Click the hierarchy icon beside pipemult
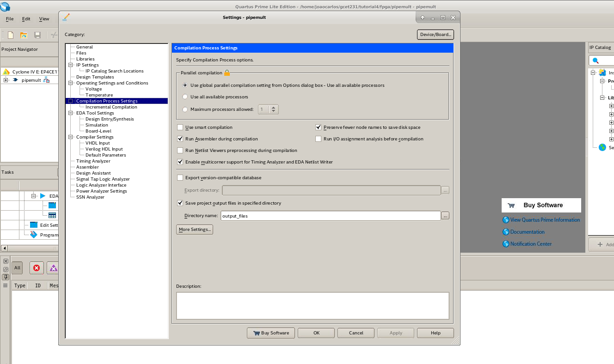Image resolution: width=614 pixels, height=364 pixels. (x=46, y=80)
